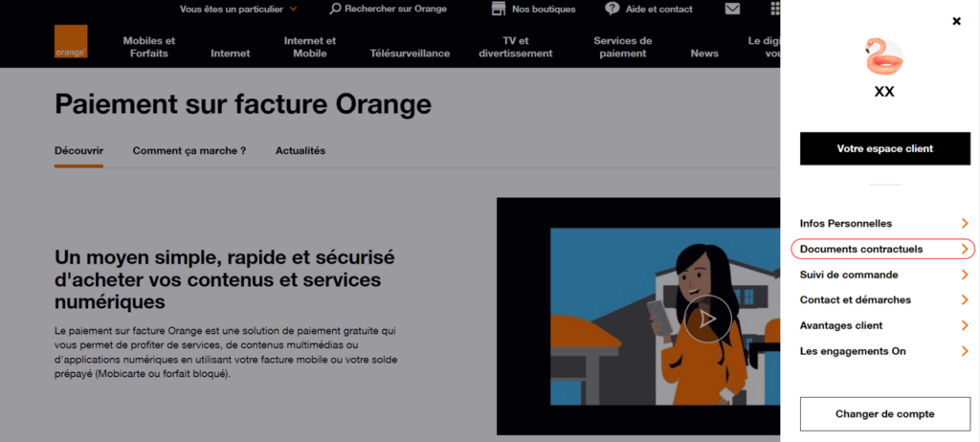The width and height of the screenshot is (980, 442).
Task: Click the search magnifier icon
Action: point(335,9)
